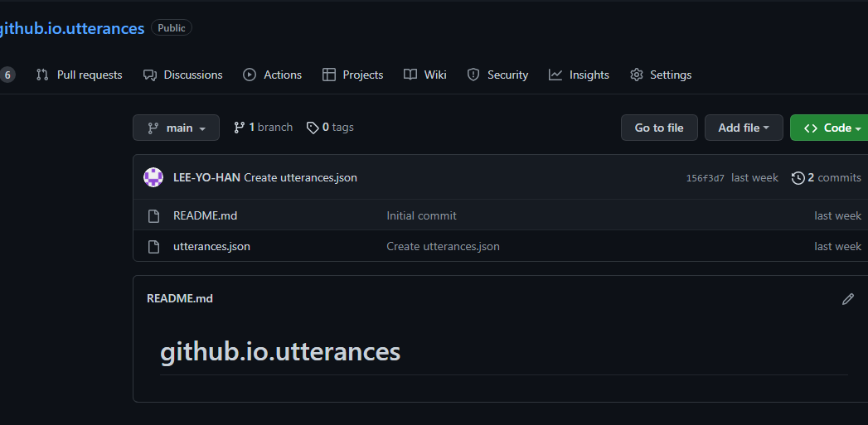This screenshot has height=425, width=868.
Task: Switch to the Actions tab
Action: tap(273, 75)
